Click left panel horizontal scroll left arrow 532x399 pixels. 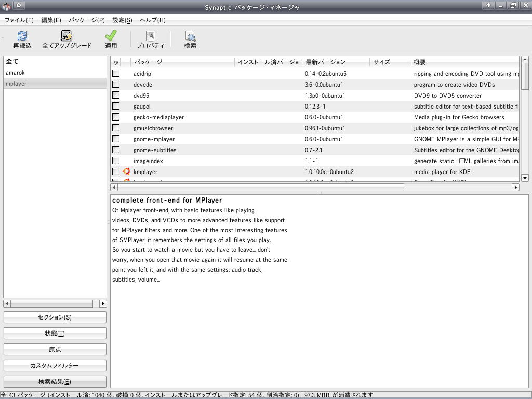[x=7, y=303]
